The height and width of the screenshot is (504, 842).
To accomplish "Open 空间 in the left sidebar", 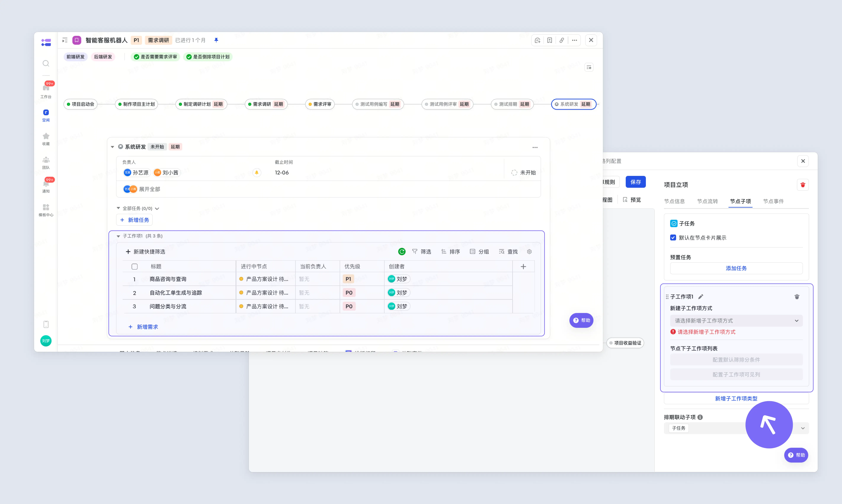I will tap(46, 115).
